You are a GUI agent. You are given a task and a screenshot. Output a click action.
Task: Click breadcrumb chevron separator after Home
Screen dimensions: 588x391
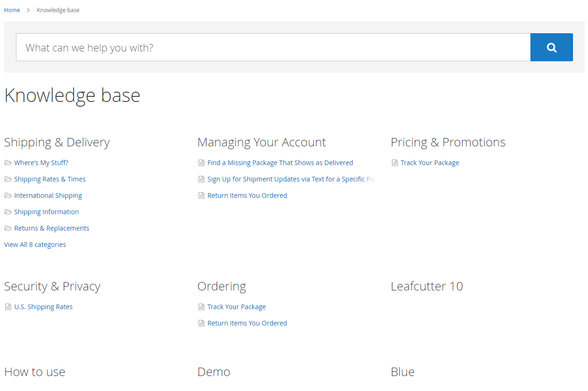pos(29,10)
